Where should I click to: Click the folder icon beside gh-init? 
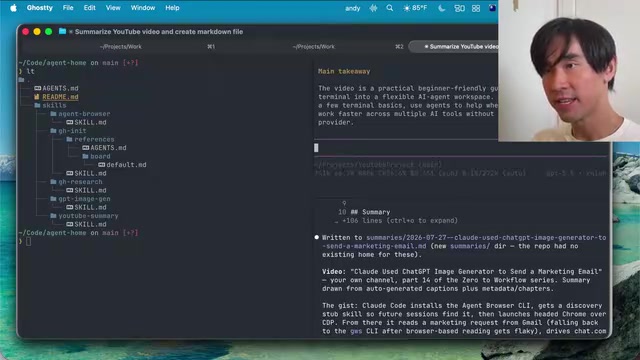coord(53,131)
